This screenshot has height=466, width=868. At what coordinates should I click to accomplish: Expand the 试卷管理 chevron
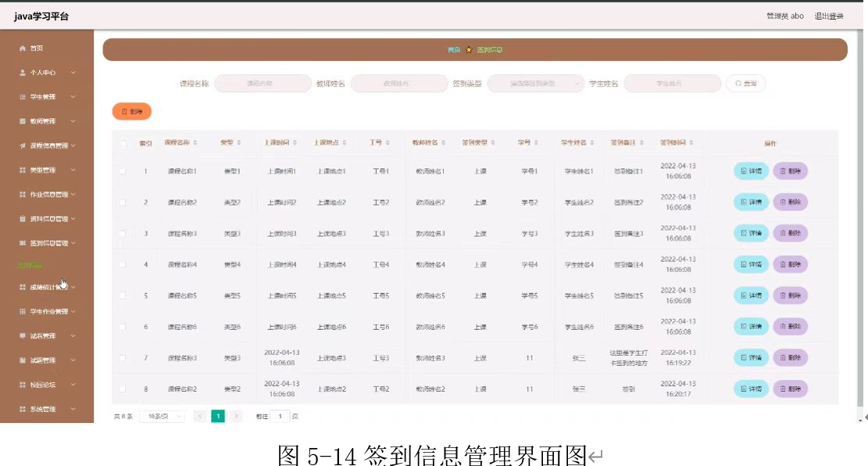(73, 335)
